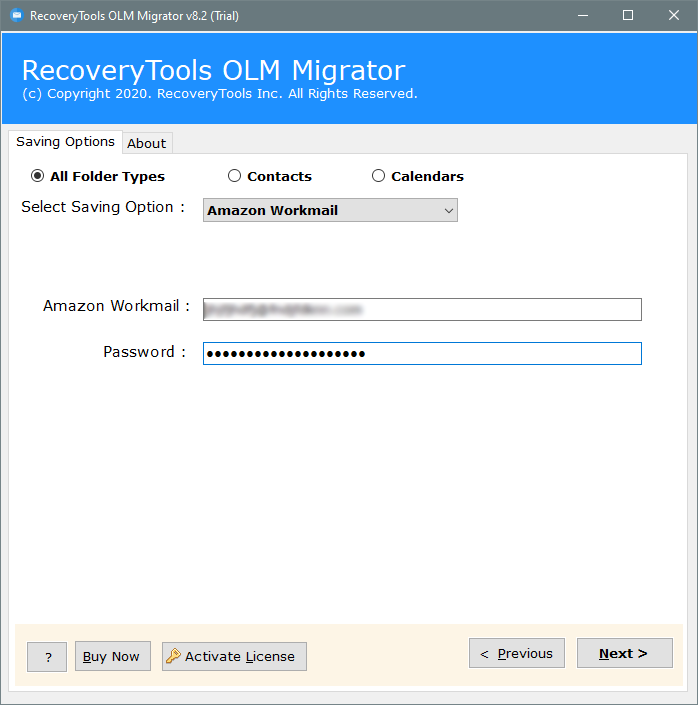Proceed with the Next button

click(x=625, y=653)
